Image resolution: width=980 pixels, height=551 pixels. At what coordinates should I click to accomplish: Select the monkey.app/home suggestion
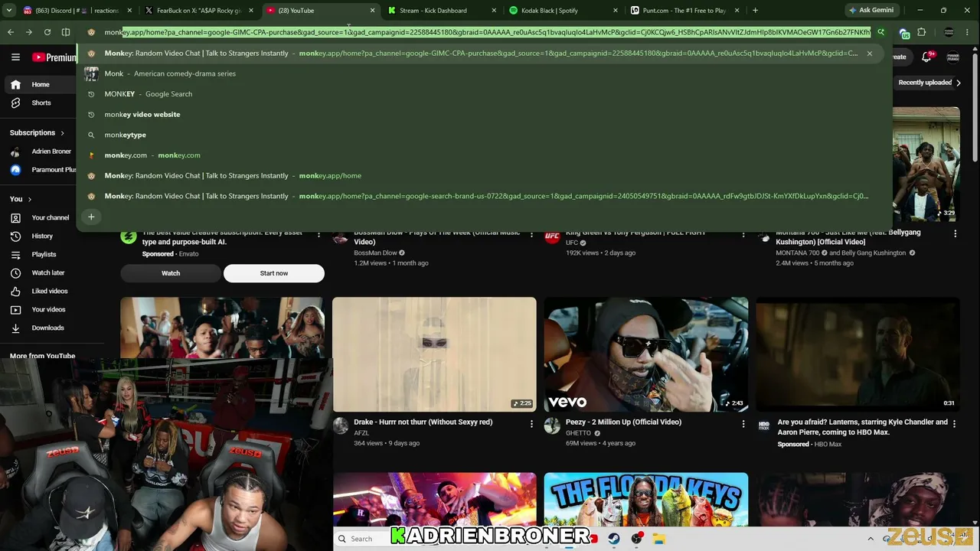click(482, 176)
